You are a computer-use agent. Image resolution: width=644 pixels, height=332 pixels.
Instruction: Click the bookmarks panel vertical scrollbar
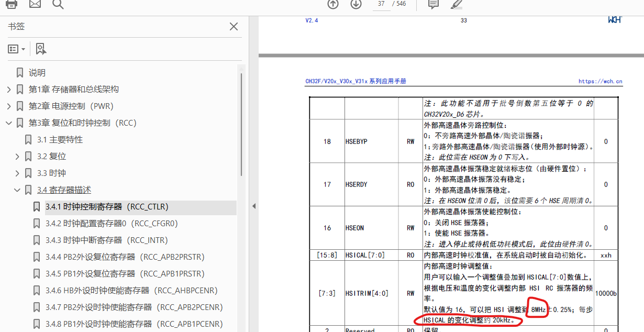[x=241, y=125]
